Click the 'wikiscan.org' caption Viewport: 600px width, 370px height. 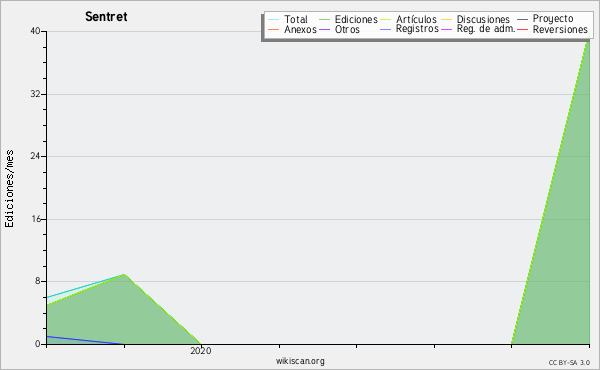tap(300, 361)
